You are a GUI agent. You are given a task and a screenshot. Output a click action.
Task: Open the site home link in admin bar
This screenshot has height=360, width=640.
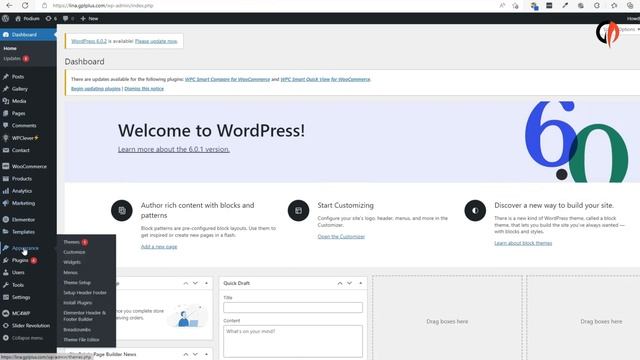tap(27, 18)
